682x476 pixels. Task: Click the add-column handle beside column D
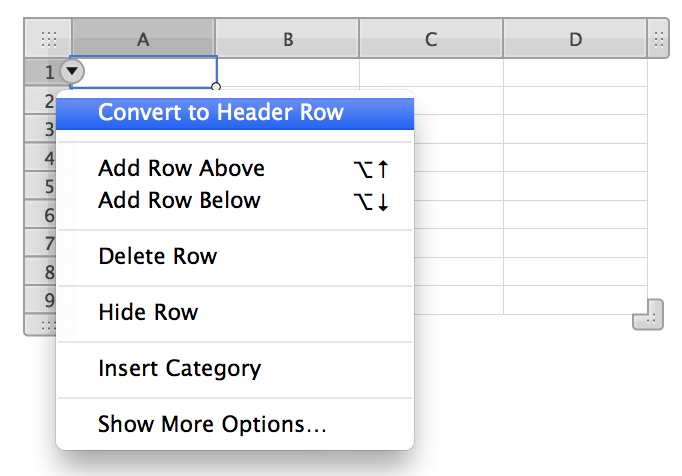pos(658,39)
